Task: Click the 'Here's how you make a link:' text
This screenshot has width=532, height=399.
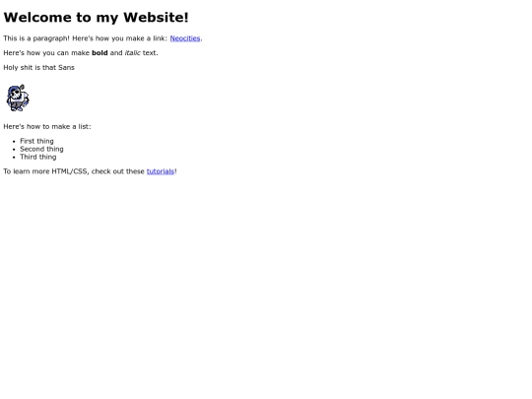Action: [120, 38]
